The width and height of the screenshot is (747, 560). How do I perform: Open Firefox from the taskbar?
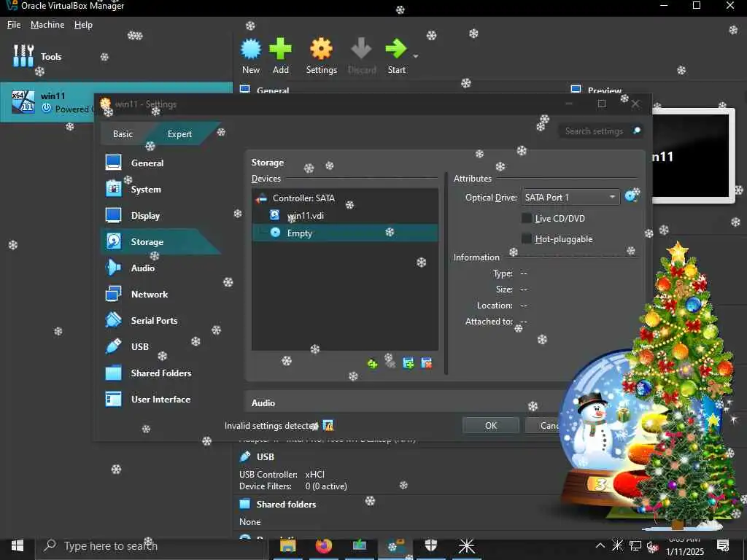coord(323,545)
